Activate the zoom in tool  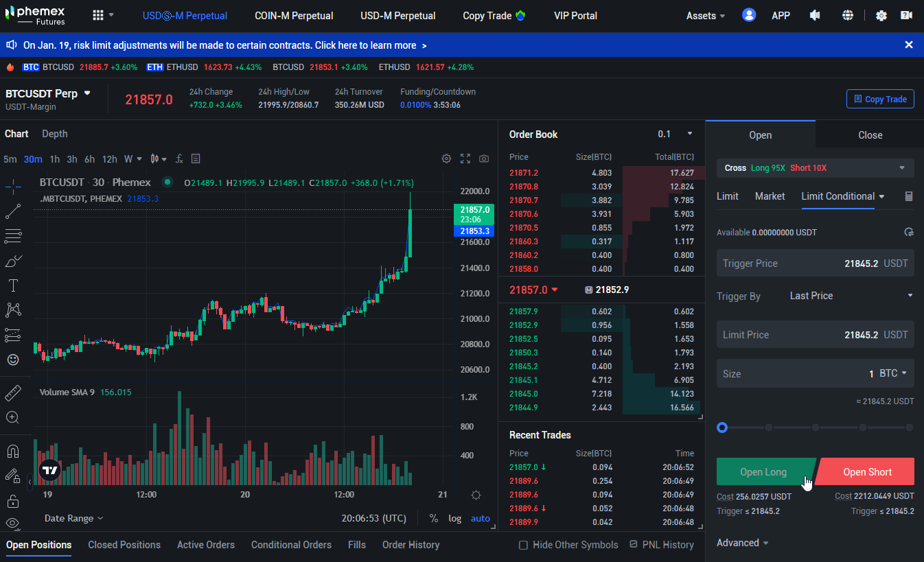(x=13, y=417)
